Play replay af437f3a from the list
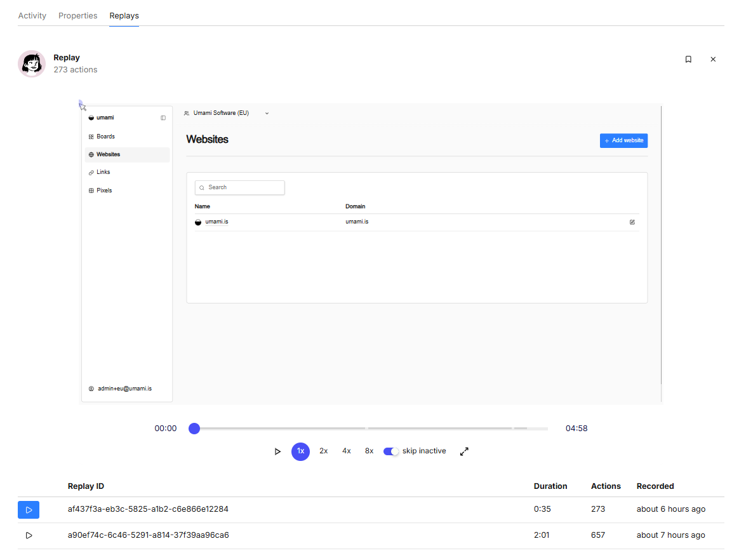Screen dimensions: 746x560 tap(29, 510)
